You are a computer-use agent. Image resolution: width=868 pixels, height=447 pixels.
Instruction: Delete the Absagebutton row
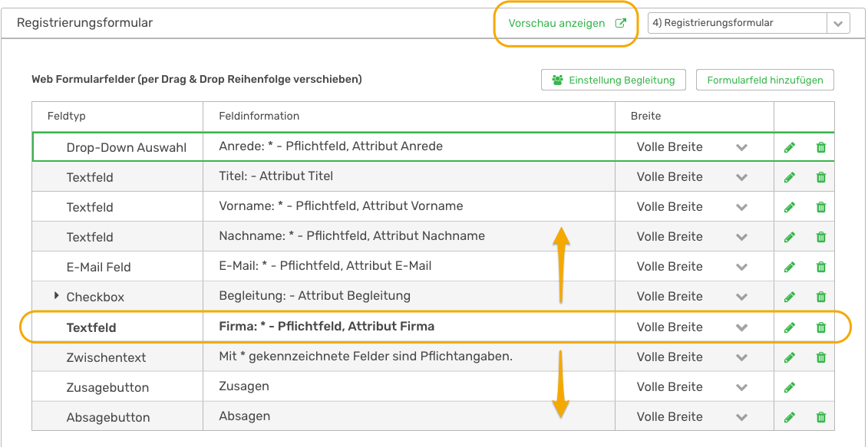(821, 417)
